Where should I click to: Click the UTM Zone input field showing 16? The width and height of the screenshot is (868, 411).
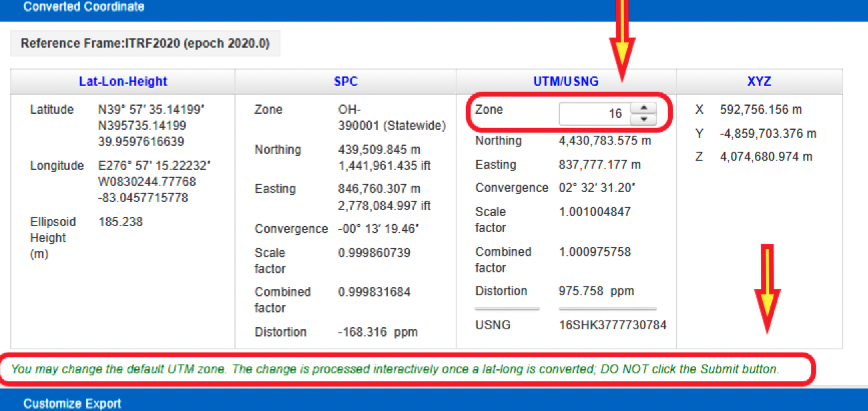tap(594, 114)
